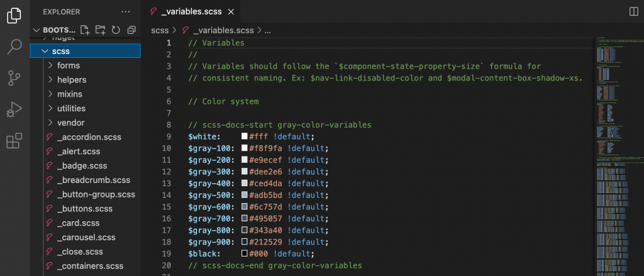Screen dimensions: 644x276
Task: Expand the mixins folder
Action: click(x=69, y=94)
